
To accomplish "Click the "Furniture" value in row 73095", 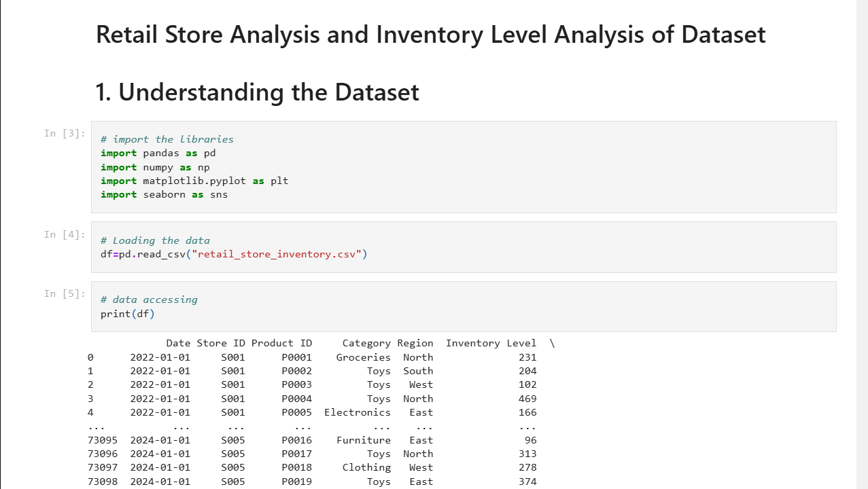I will [x=364, y=440].
